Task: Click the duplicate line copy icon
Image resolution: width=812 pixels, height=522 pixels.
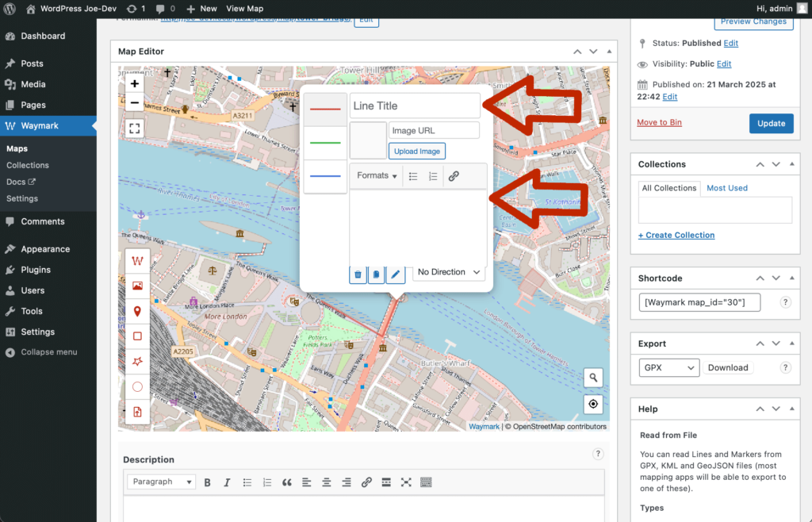Action: tap(377, 274)
